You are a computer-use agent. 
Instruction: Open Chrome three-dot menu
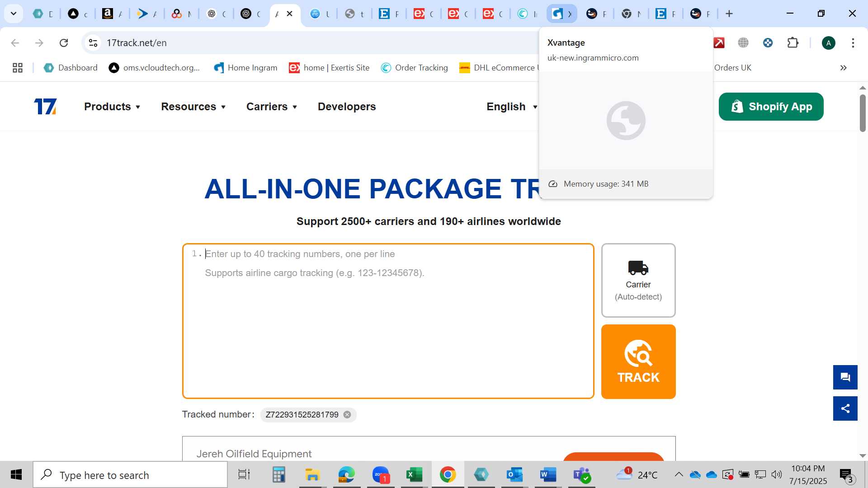pyautogui.click(x=853, y=43)
